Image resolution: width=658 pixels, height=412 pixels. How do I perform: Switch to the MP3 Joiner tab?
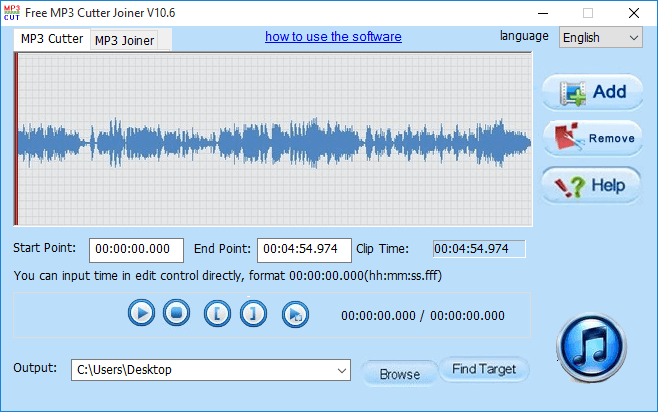point(124,41)
